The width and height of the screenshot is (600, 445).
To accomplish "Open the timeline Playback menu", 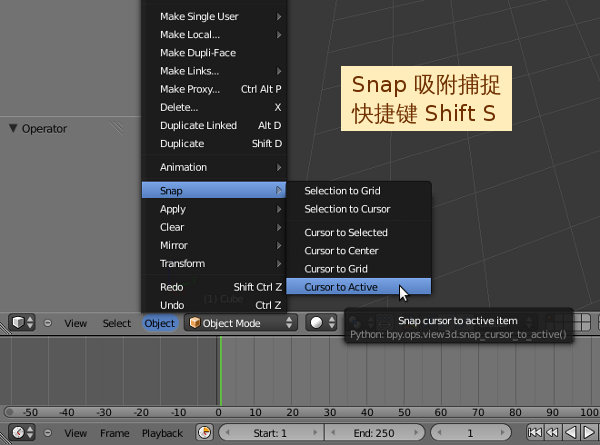I will click(162, 433).
